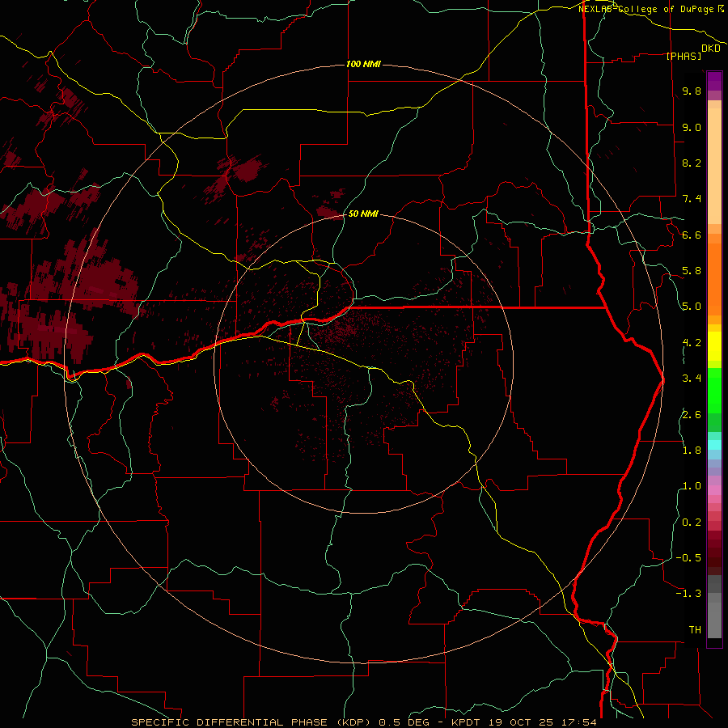Click the 2.6 value on the color scale

point(692,415)
